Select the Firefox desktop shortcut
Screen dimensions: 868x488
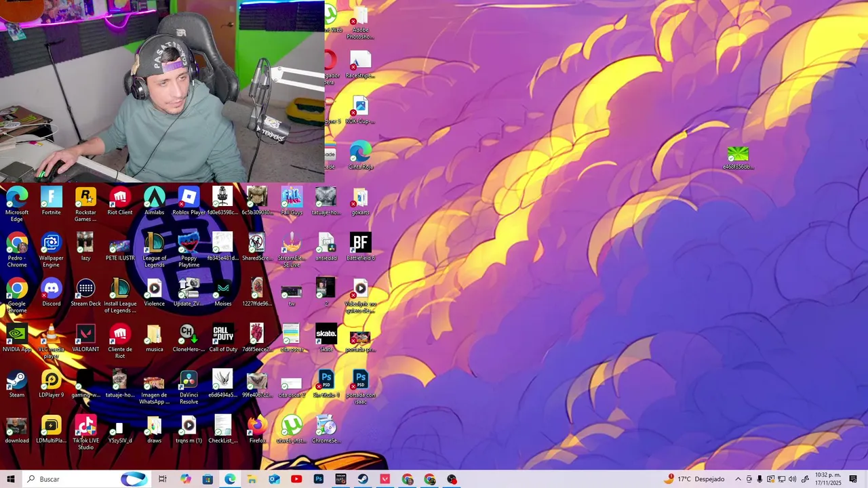pos(257,429)
